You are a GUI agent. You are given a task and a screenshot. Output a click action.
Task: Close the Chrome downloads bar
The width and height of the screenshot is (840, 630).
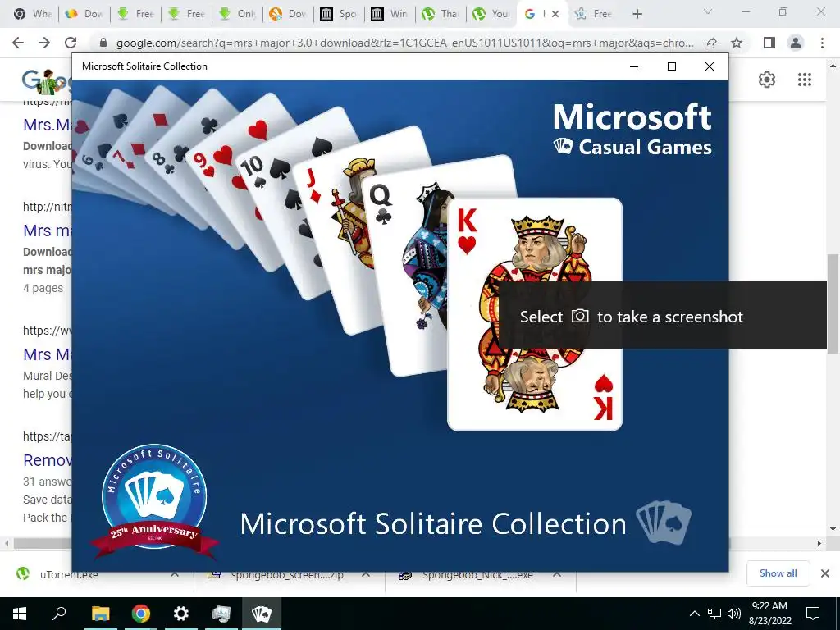coord(825,573)
